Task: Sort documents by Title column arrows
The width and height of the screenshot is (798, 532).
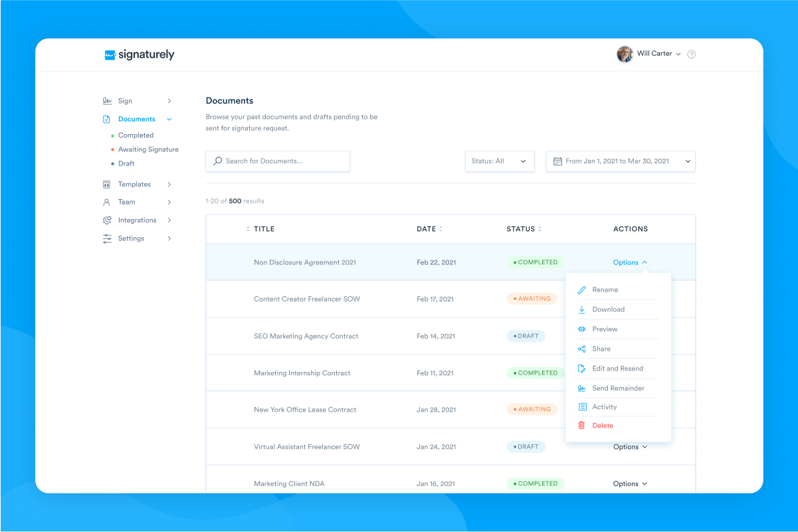Action: pyautogui.click(x=248, y=229)
